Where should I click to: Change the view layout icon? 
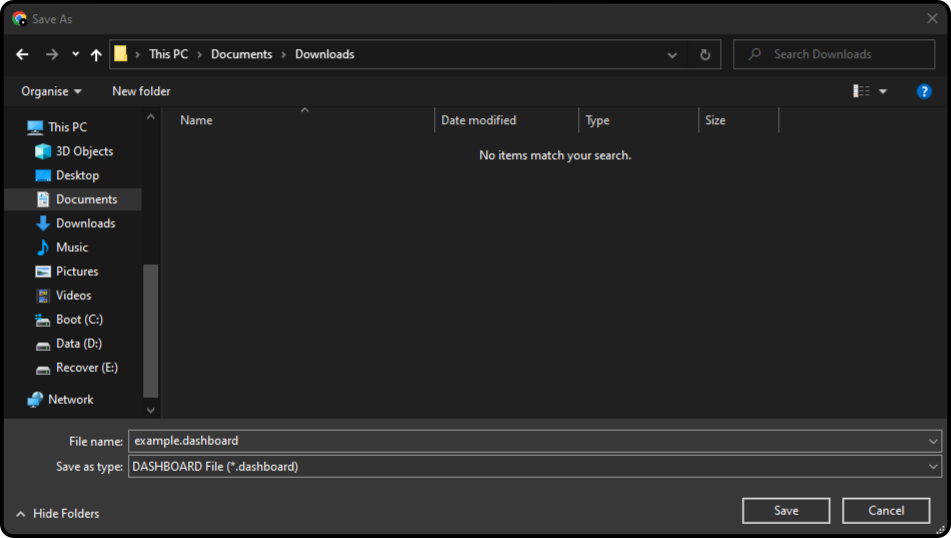tap(861, 91)
